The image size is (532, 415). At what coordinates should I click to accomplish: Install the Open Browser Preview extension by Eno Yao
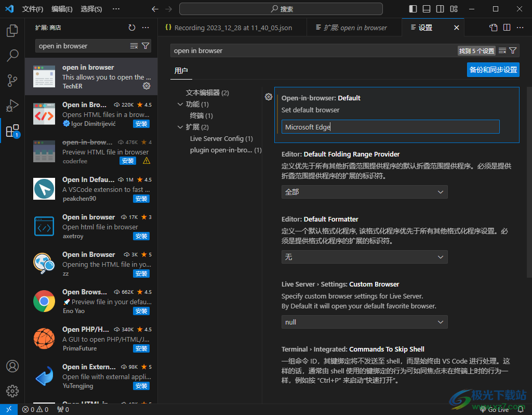click(x=141, y=311)
